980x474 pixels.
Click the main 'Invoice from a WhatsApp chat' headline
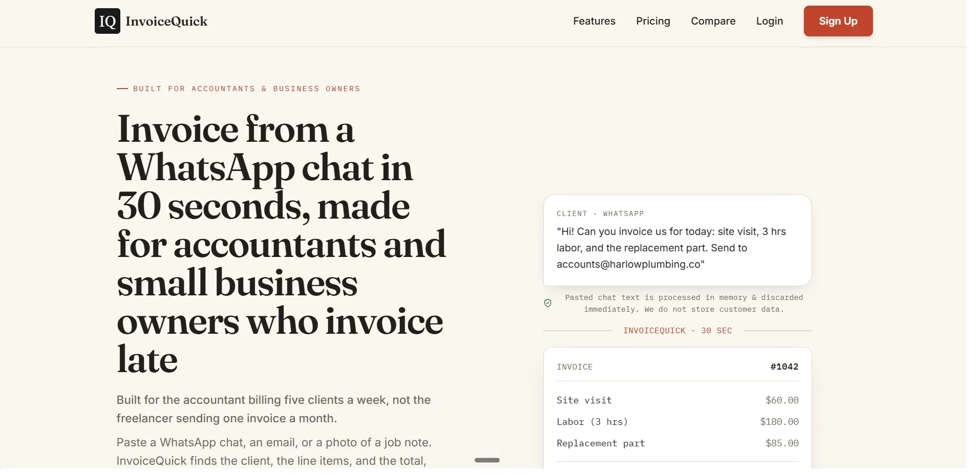(282, 244)
